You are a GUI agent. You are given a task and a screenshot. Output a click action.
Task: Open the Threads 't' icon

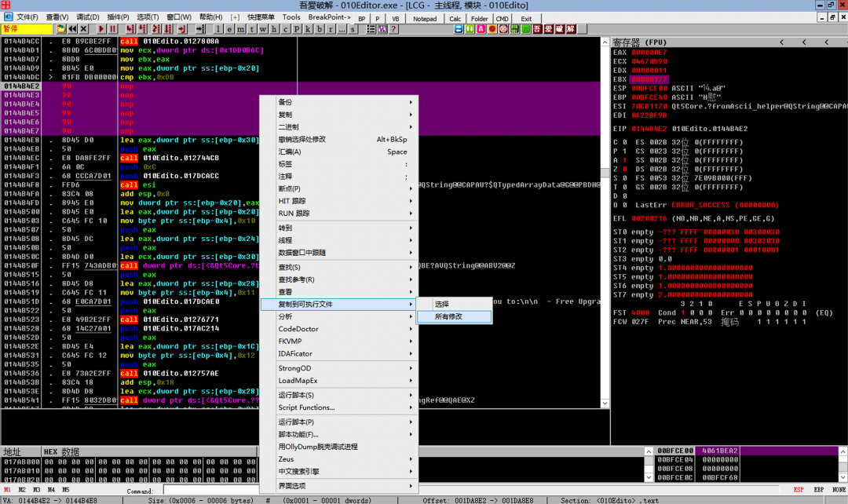pos(252,29)
